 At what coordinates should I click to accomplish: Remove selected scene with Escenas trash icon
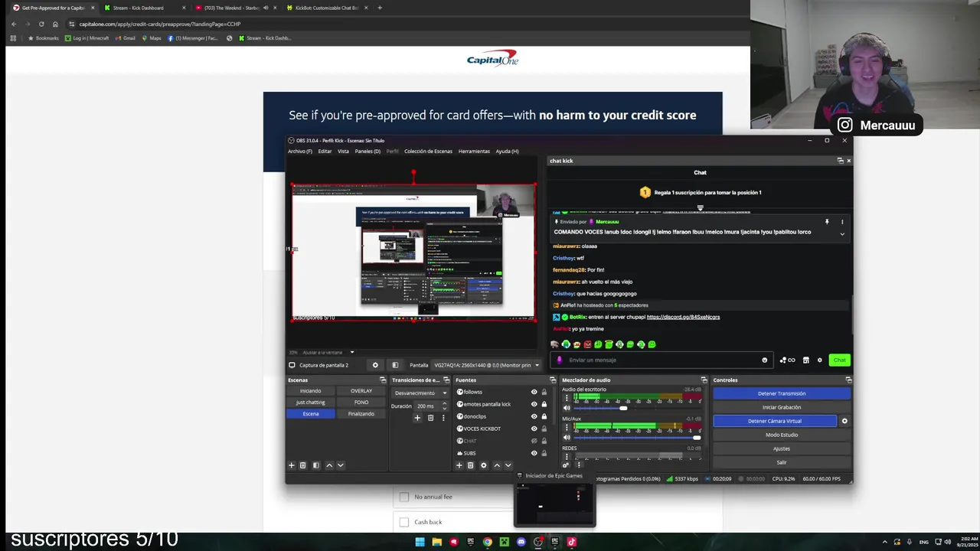point(302,465)
